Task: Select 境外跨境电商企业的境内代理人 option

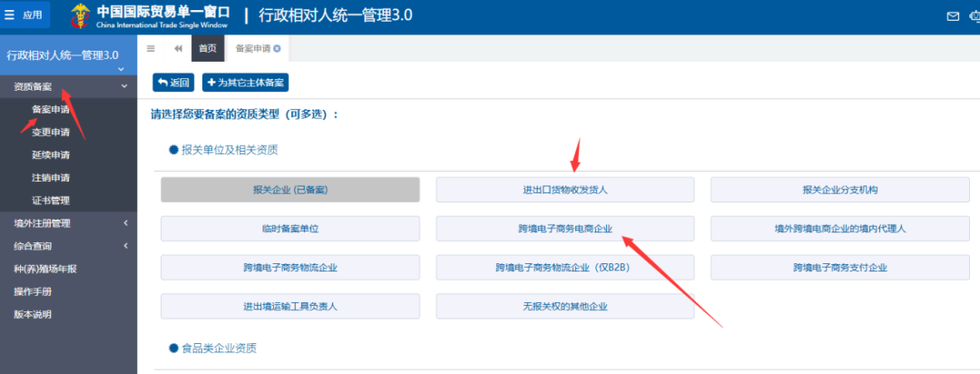Action: pyautogui.click(x=840, y=229)
